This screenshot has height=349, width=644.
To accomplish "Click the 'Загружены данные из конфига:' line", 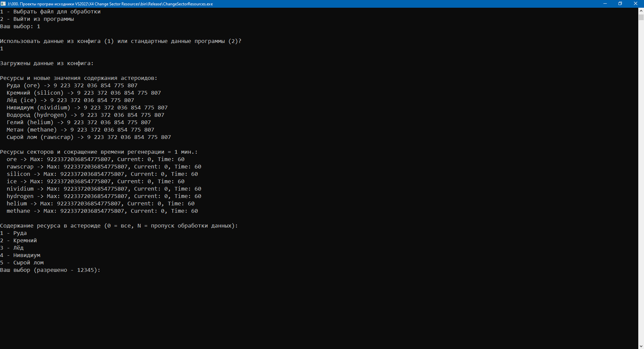I will click(47, 63).
